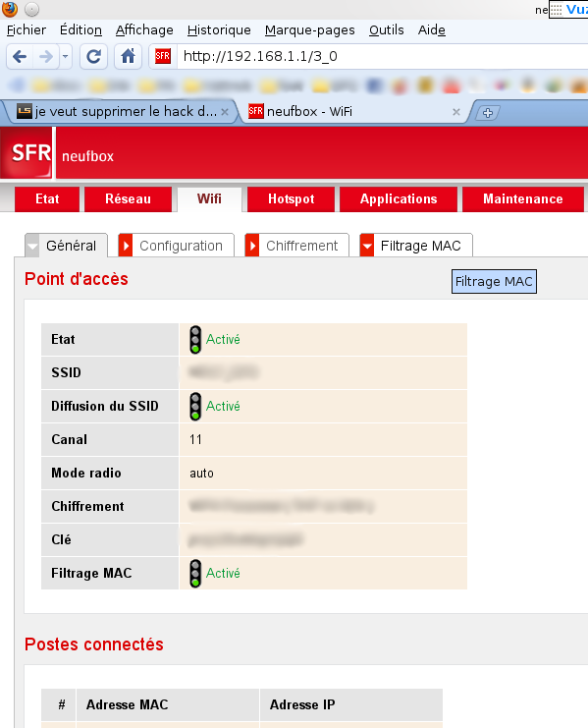The width and height of the screenshot is (588, 728).
Task: Click the Filtrage MAC tooltip button
Action: coord(494,281)
